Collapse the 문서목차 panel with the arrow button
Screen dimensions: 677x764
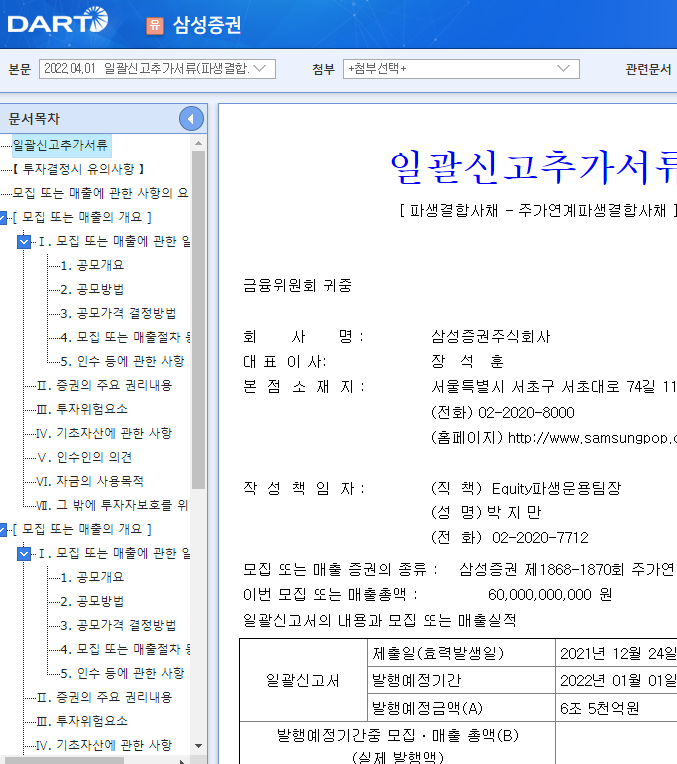(x=191, y=118)
